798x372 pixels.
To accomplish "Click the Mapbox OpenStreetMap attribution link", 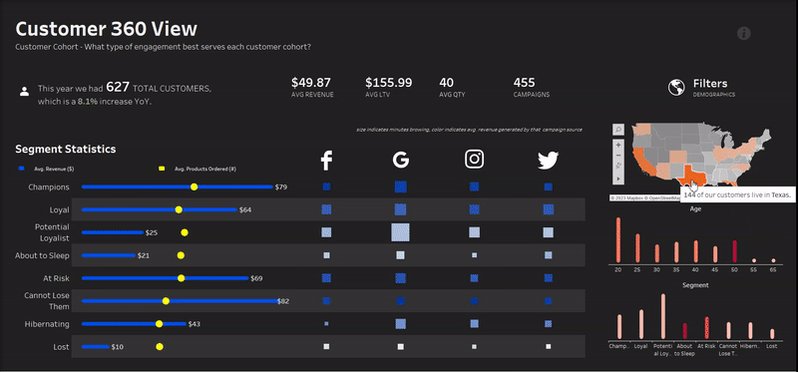I will pos(645,197).
